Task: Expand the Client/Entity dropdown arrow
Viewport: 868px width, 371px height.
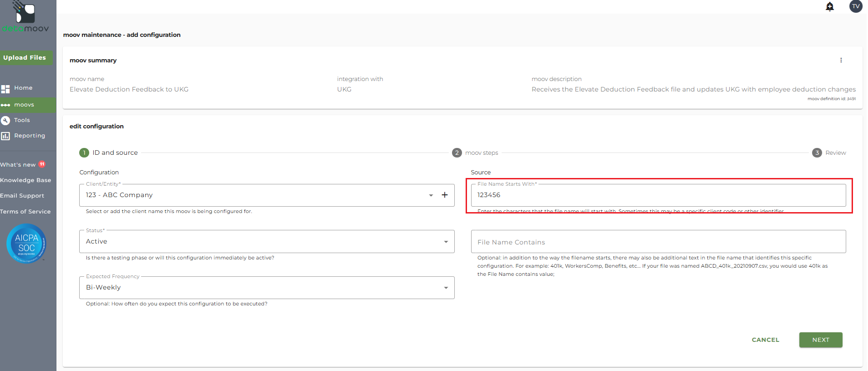Action: pos(431,195)
